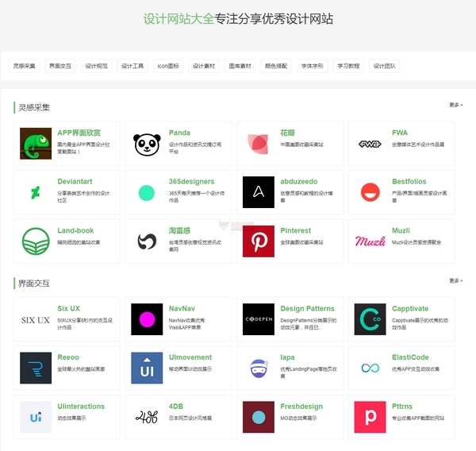The image size is (476, 451).
Task: Open the Bestfolios title link
Action: pos(409,182)
